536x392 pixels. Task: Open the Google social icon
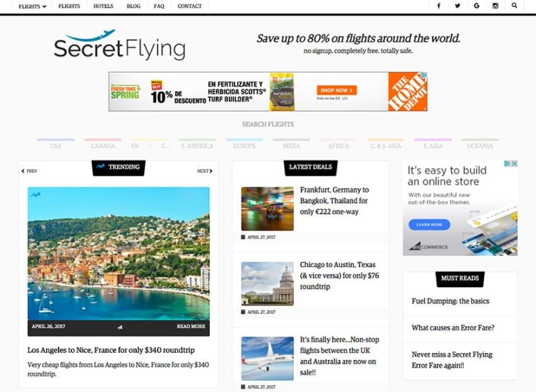click(x=477, y=6)
